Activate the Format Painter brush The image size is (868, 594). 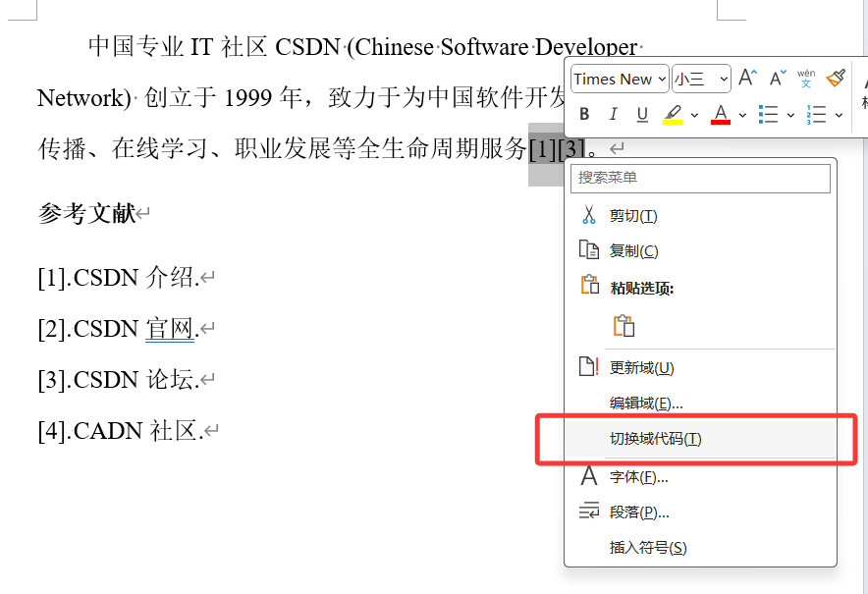pyautogui.click(x=836, y=79)
